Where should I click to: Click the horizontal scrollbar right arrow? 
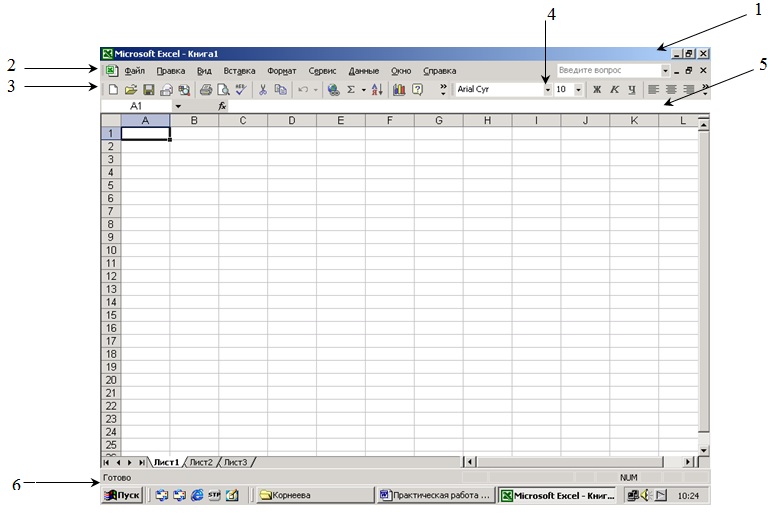coord(688,462)
